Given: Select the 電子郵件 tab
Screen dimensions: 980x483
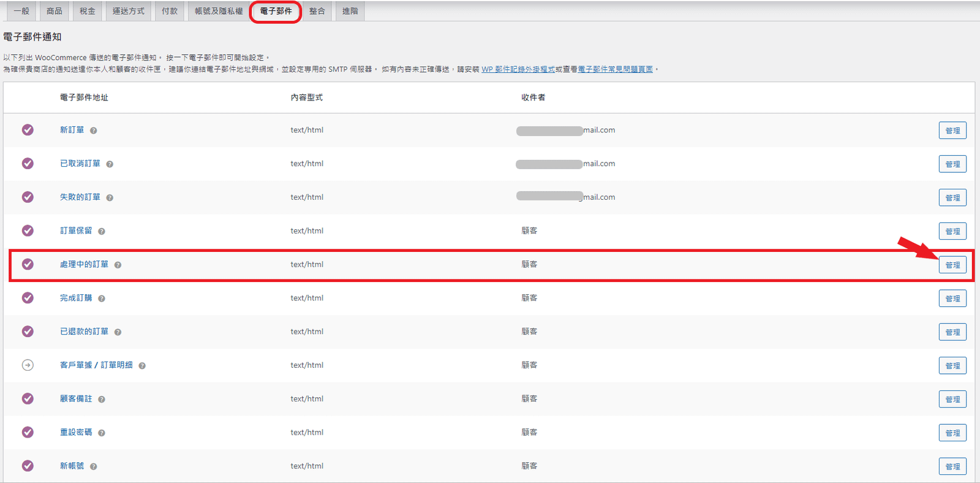Looking at the screenshot, I should pos(276,11).
